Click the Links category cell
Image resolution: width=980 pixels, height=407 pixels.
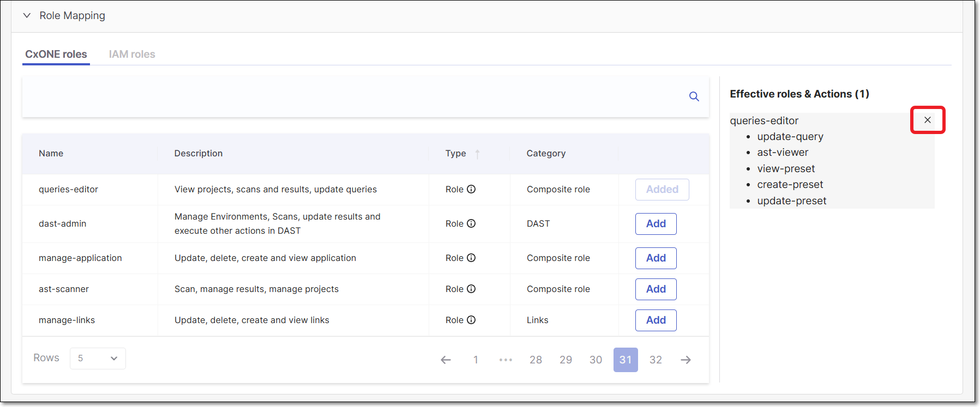point(537,320)
